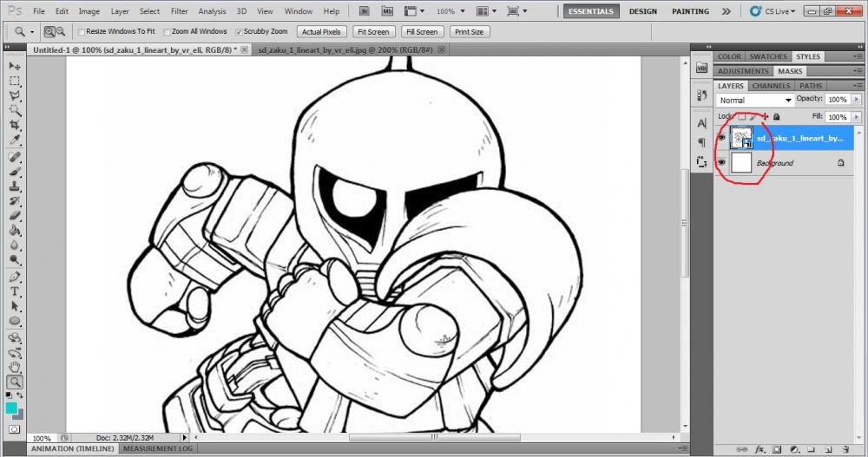Image resolution: width=868 pixels, height=457 pixels.
Task: Open the Normal blend mode dropdown
Action: click(753, 100)
